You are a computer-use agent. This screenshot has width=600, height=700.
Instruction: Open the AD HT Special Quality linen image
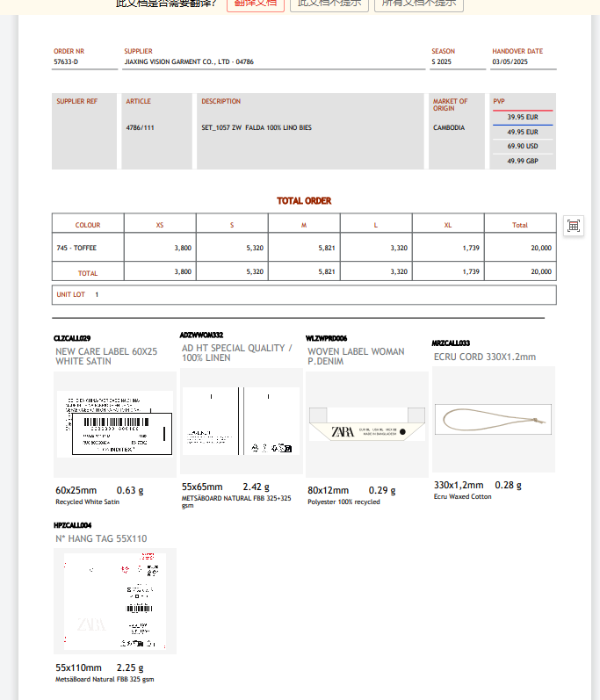point(241,422)
